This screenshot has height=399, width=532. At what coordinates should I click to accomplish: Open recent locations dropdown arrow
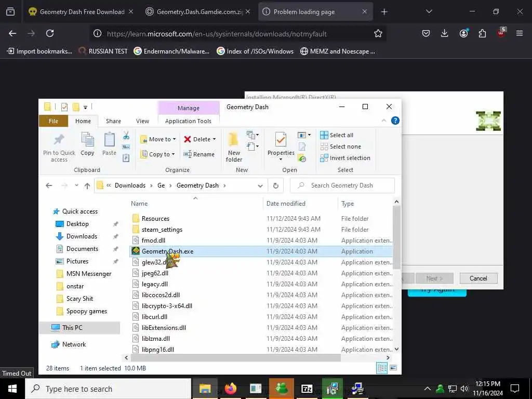[x=76, y=185]
